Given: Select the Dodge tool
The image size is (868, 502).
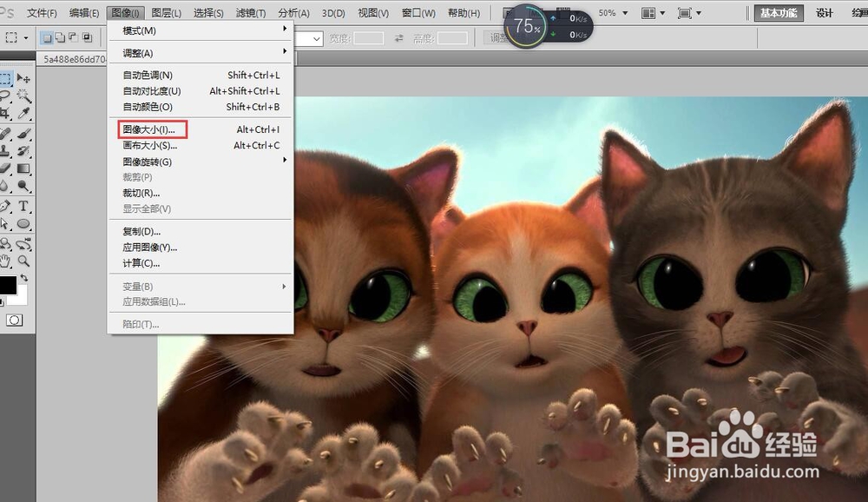Looking at the screenshot, I should [23, 185].
